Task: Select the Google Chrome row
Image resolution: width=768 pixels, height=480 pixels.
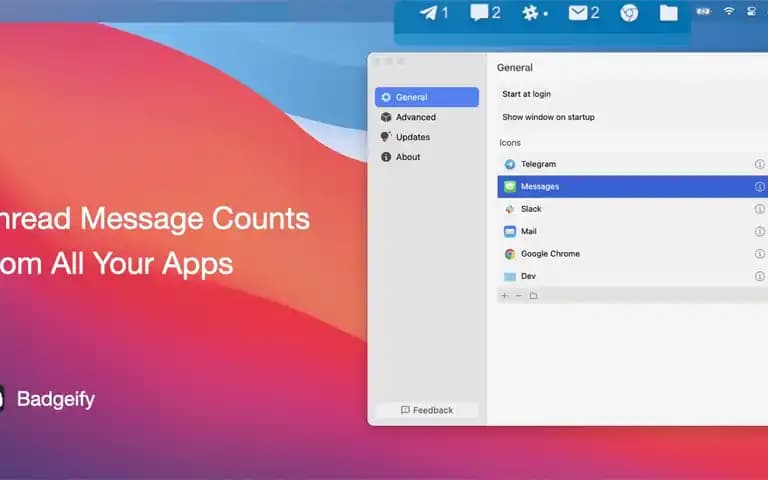Action: click(632, 254)
